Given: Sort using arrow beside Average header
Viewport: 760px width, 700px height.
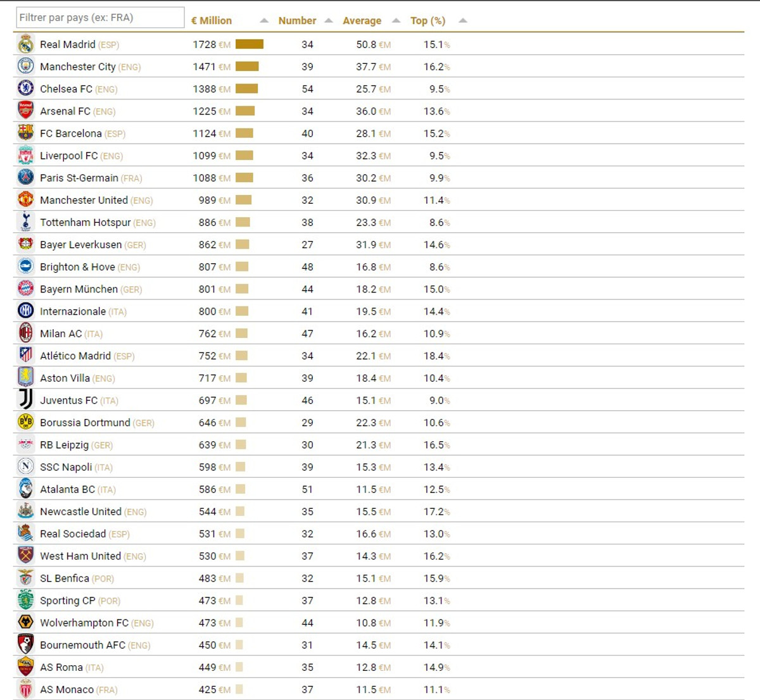Looking at the screenshot, I should click(x=396, y=21).
